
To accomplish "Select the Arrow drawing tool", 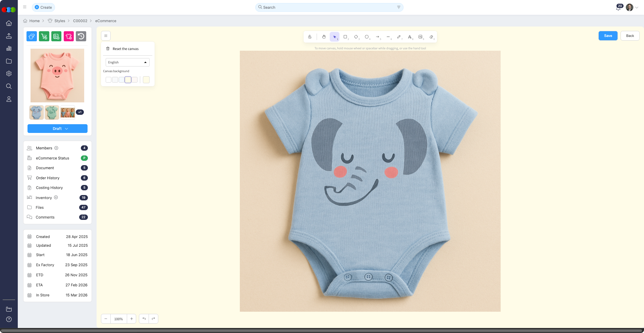I will (x=377, y=37).
